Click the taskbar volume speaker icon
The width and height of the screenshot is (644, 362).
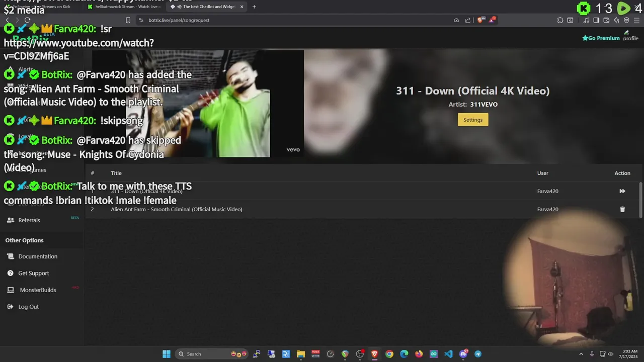(610, 354)
